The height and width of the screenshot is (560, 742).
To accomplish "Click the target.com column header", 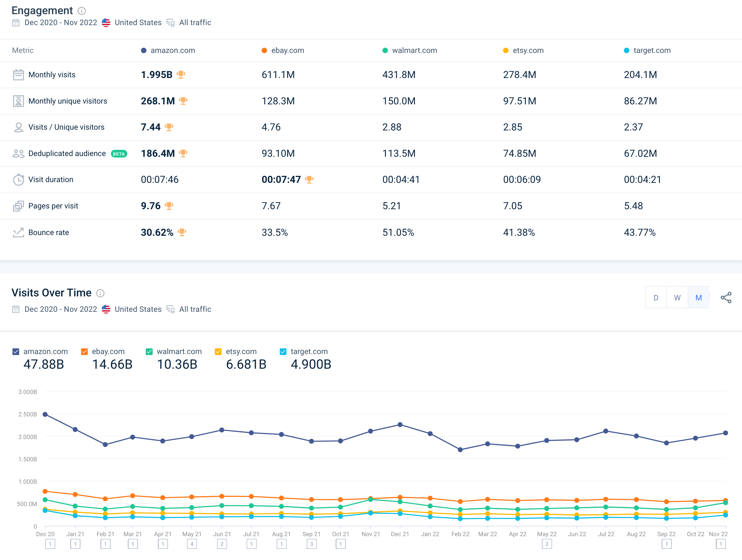I will [652, 50].
